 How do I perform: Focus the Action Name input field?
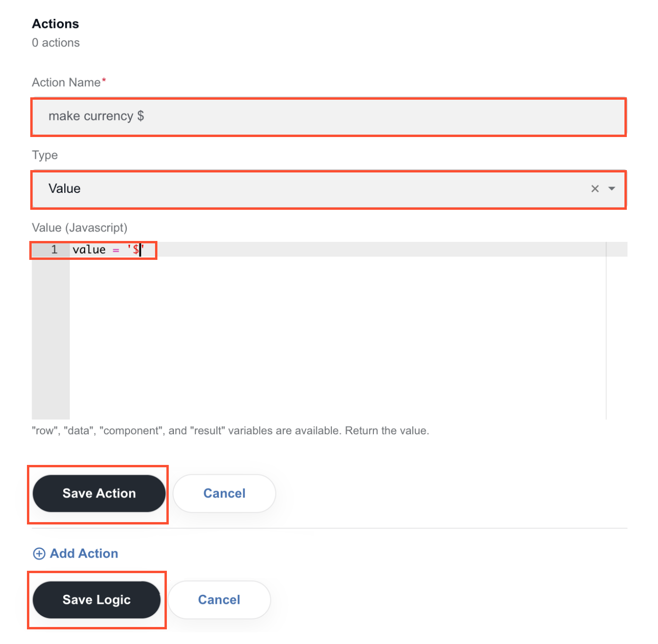(329, 117)
